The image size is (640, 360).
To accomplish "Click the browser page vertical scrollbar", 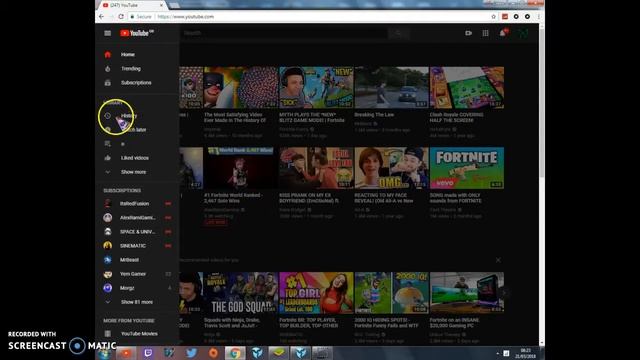I will [x=542, y=102].
